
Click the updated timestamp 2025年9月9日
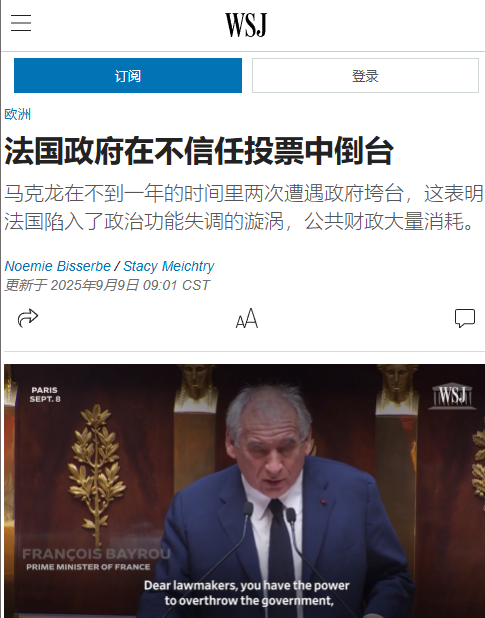point(107,285)
